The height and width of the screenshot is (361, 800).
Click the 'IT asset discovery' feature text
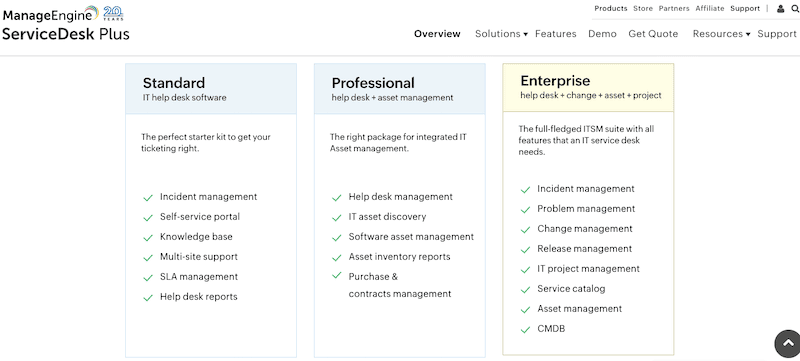coord(387,217)
